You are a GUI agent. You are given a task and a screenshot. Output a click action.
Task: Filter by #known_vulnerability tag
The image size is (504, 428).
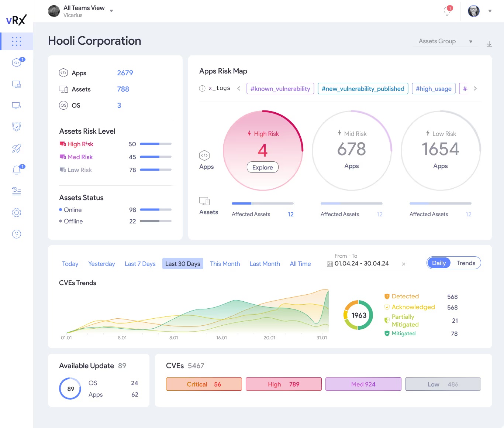(x=280, y=89)
